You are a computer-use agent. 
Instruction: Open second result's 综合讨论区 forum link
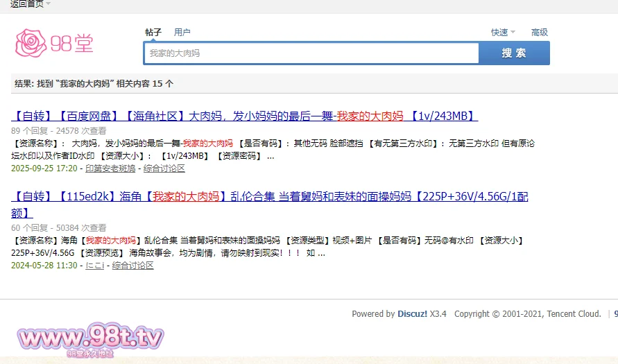[x=133, y=266]
